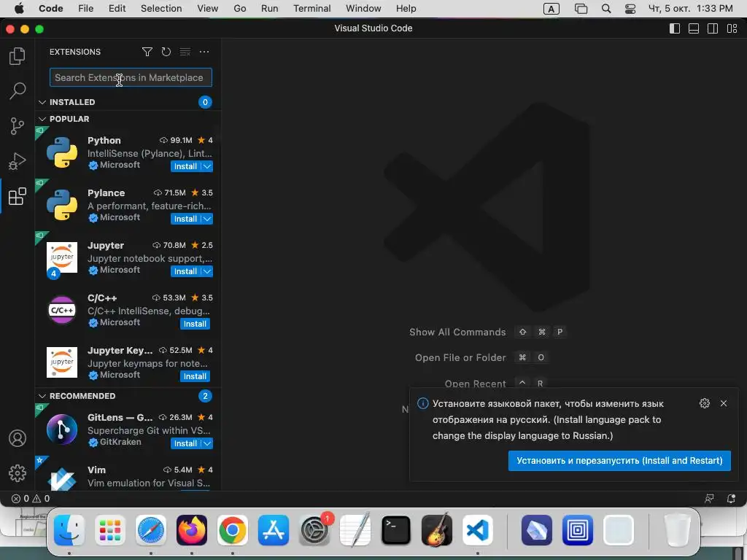The image size is (747, 560).
Task: Install the GitLens extension
Action: pyautogui.click(x=185, y=443)
